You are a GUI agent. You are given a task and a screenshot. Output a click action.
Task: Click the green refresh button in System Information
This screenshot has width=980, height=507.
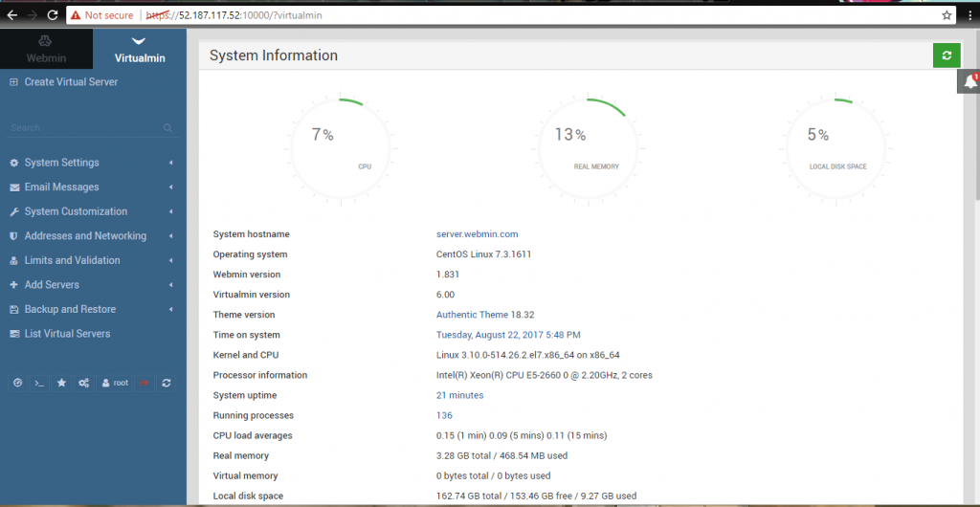[947, 55]
